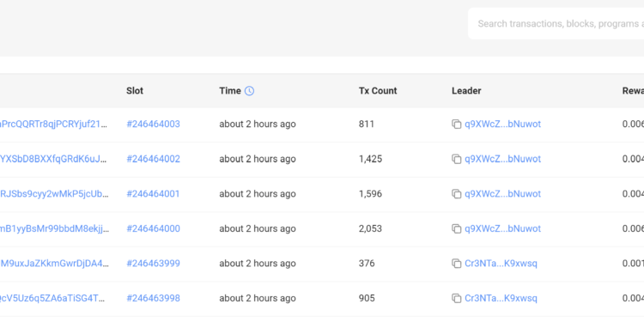This screenshot has height=322, width=644.
Task: Select the tx count value 1,425
Action: coord(370,159)
